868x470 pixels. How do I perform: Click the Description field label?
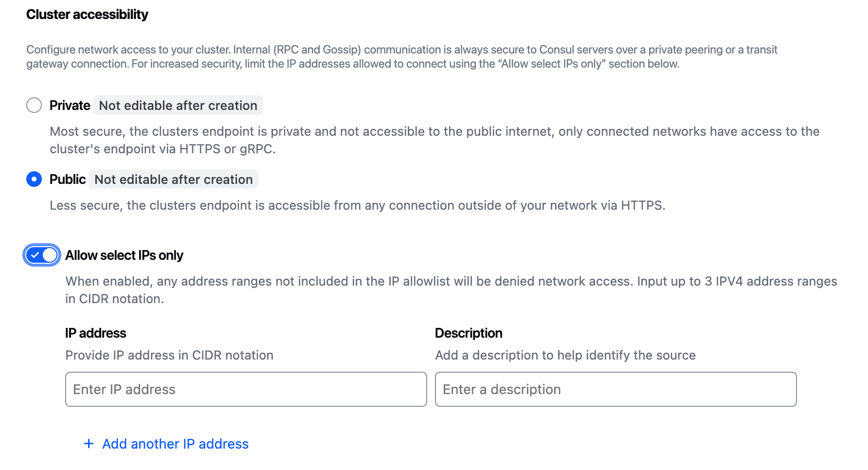469,333
